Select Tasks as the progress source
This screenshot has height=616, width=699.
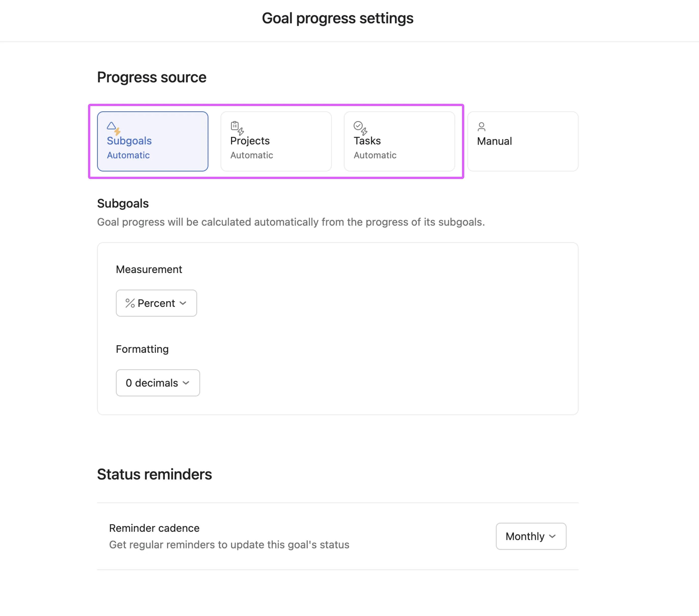[x=399, y=141]
